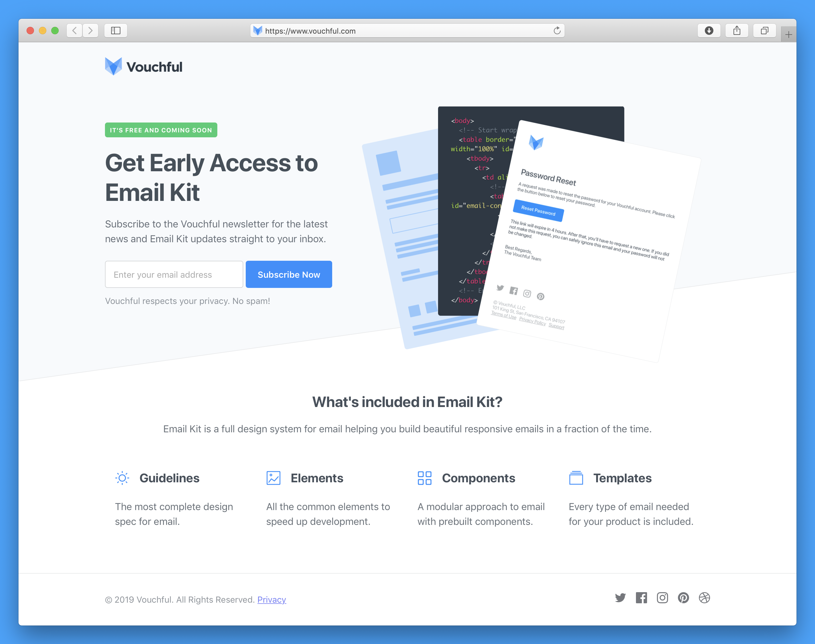The width and height of the screenshot is (815, 644).
Task: Click the email address input field
Action: (x=174, y=274)
